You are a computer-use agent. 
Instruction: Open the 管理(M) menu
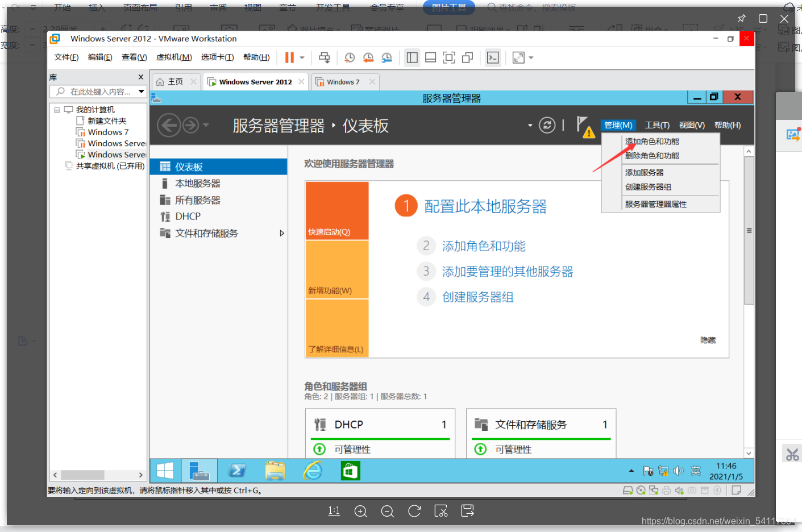pyautogui.click(x=618, y=125)
